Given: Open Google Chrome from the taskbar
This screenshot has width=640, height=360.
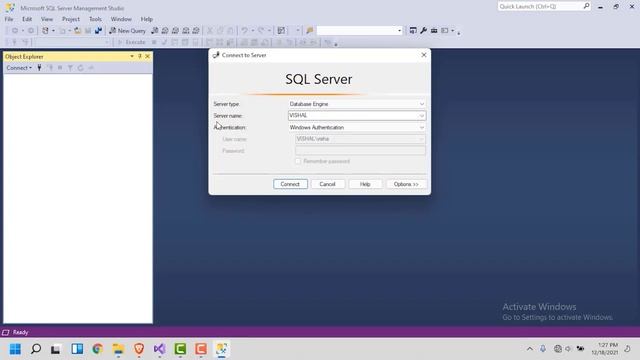Looking at the screenshot, I should coord(98,349).
